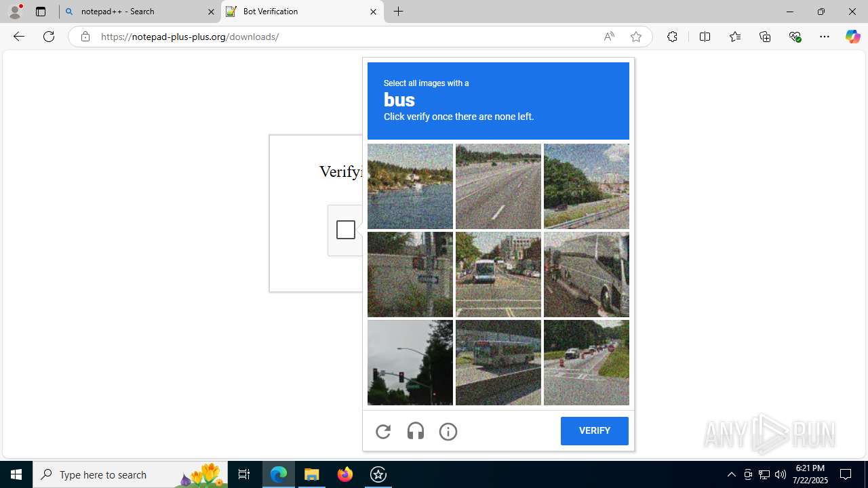This screenshot has width=868, height=488.
Task: Open the clock showing 6:21 PM
Action: coord(810,474)
